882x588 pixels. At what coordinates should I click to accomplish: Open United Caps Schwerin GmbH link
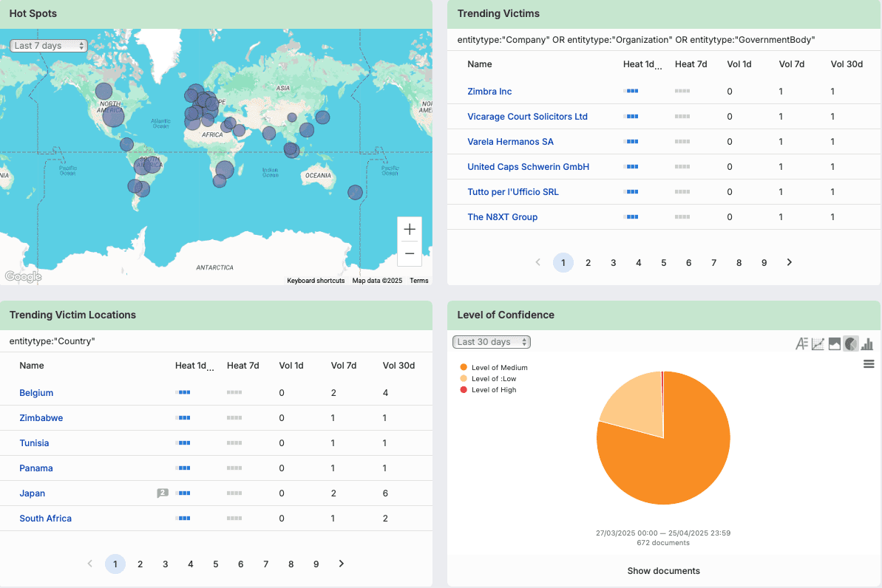528,166
